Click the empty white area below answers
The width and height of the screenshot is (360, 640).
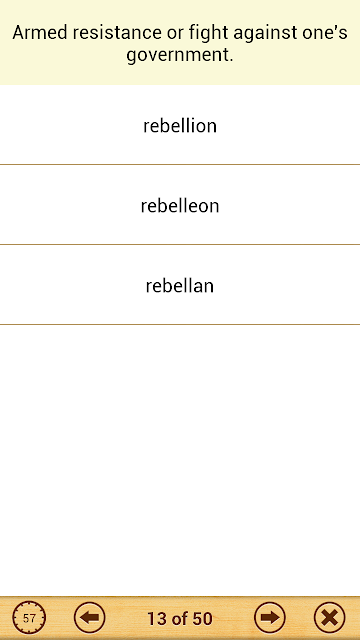[180, 460]
